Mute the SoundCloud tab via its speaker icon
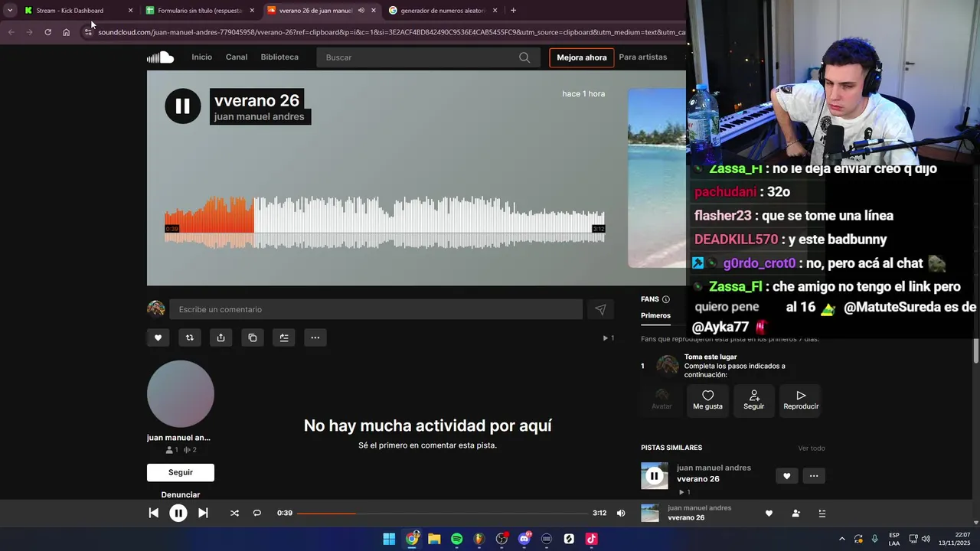This screenshot has height=551, width=980. [x=361, y=11]
